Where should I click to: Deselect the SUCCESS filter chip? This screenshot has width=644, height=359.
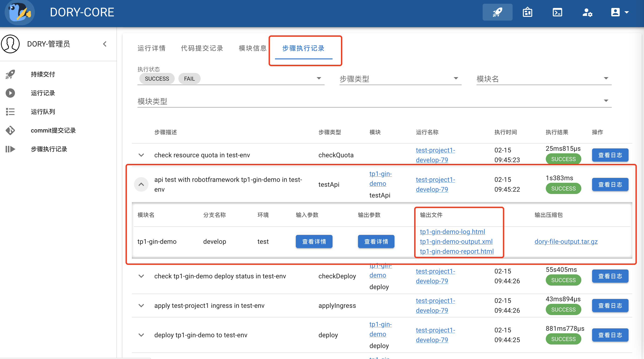pos(156,79)
